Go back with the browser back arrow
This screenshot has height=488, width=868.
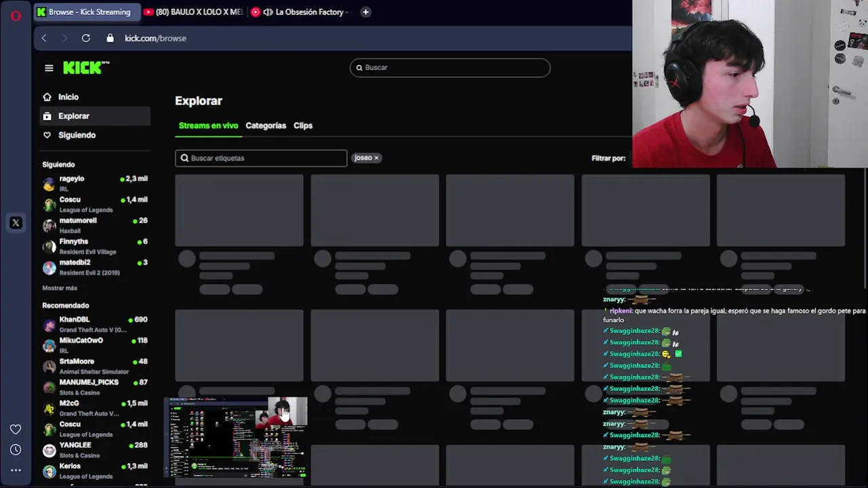point(44,39)
